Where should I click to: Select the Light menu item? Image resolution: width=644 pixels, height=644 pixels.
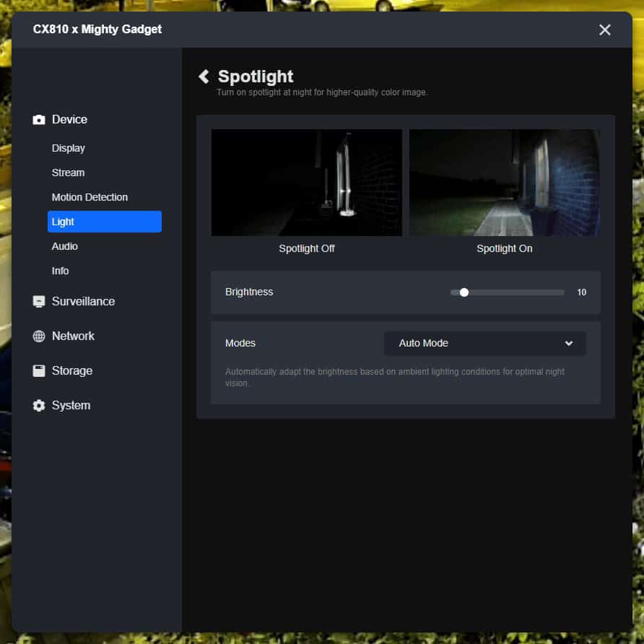coord(104,222)
